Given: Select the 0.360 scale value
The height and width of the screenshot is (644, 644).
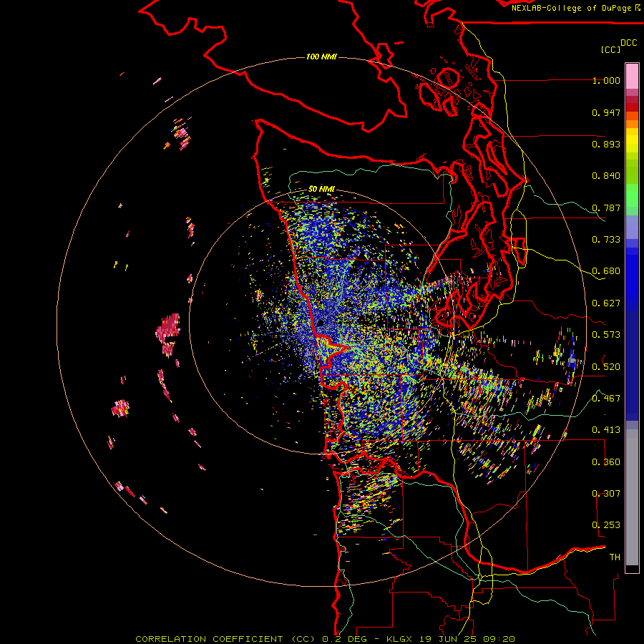Looking at the screenshot, I should tap(606, 462).
